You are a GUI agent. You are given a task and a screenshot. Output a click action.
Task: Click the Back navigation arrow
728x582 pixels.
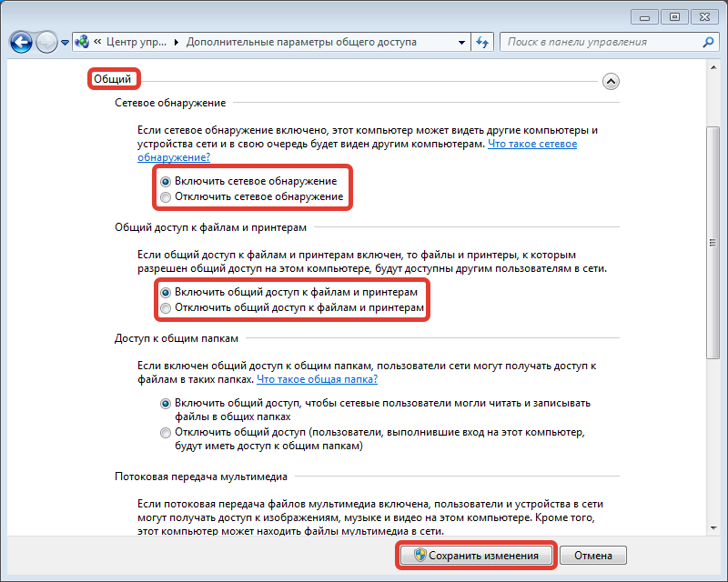pyautogui.click(x=21, y=43)
